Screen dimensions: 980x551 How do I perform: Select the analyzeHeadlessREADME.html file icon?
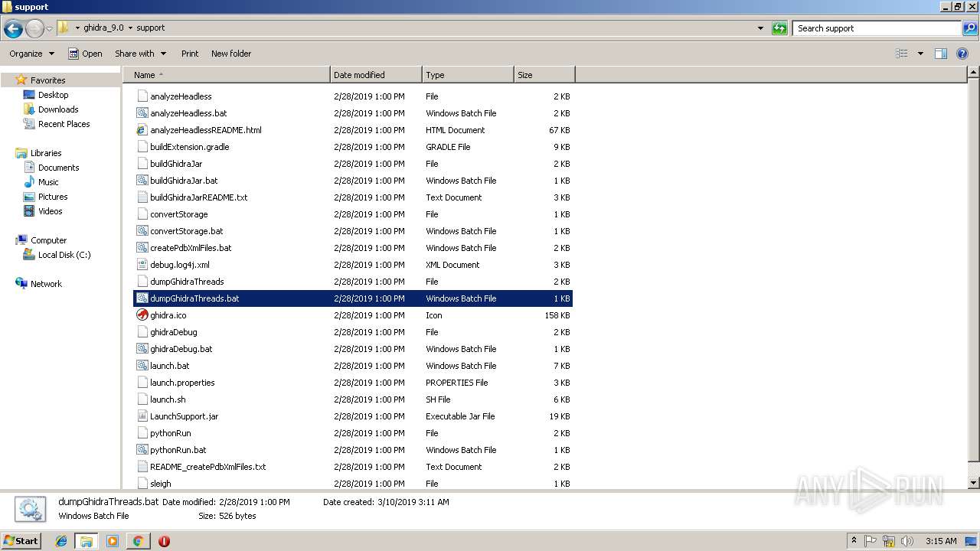(142, 130)
